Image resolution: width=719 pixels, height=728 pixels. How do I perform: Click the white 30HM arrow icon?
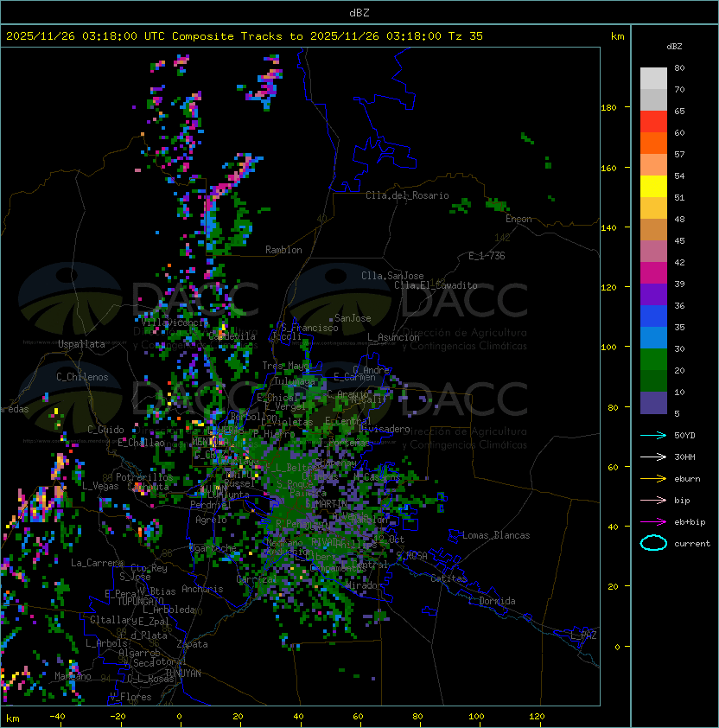[x=653, y=457]
